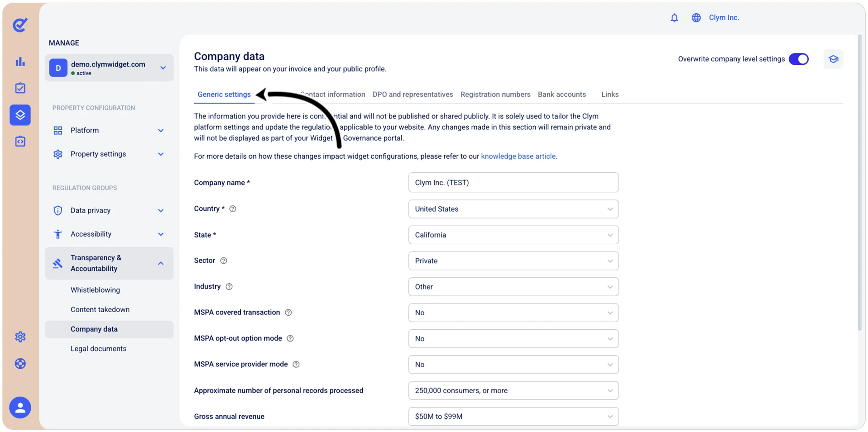Open the sidebar settings gear icon
This screenshot has height=432, width=868.
tap(20, 337)
